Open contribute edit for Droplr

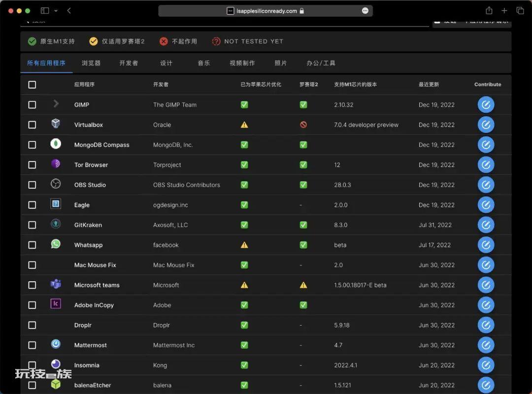[486, 325]
